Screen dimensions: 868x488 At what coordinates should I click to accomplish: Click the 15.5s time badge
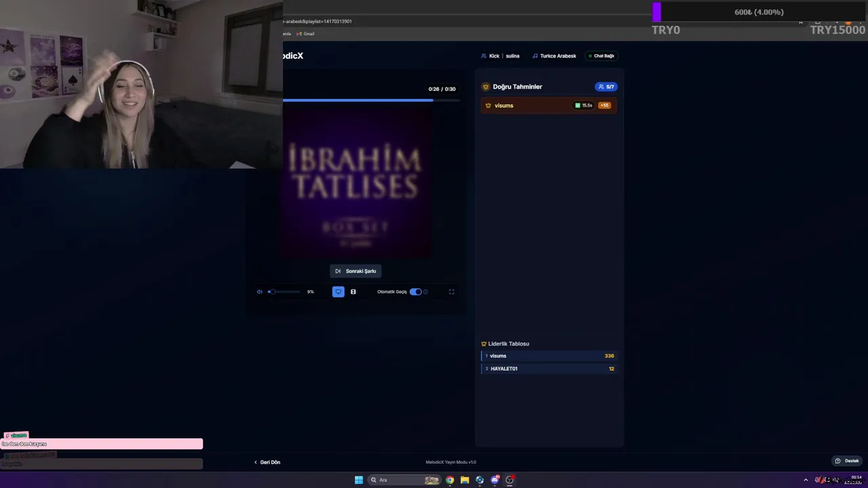click(583, 106)
